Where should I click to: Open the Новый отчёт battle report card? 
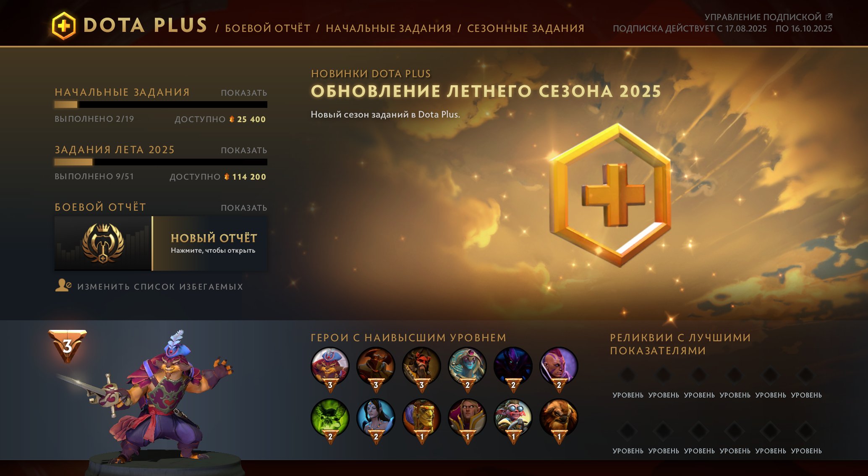161,243
